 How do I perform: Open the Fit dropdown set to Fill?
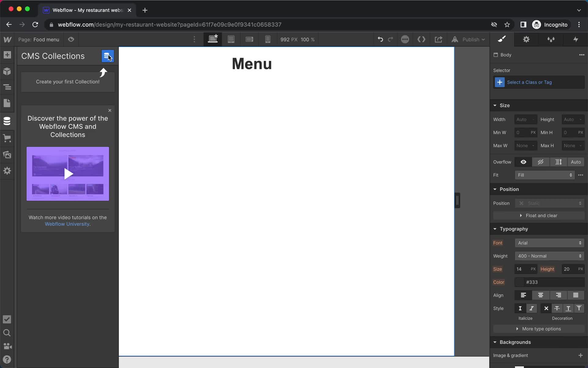click(545, 175)
